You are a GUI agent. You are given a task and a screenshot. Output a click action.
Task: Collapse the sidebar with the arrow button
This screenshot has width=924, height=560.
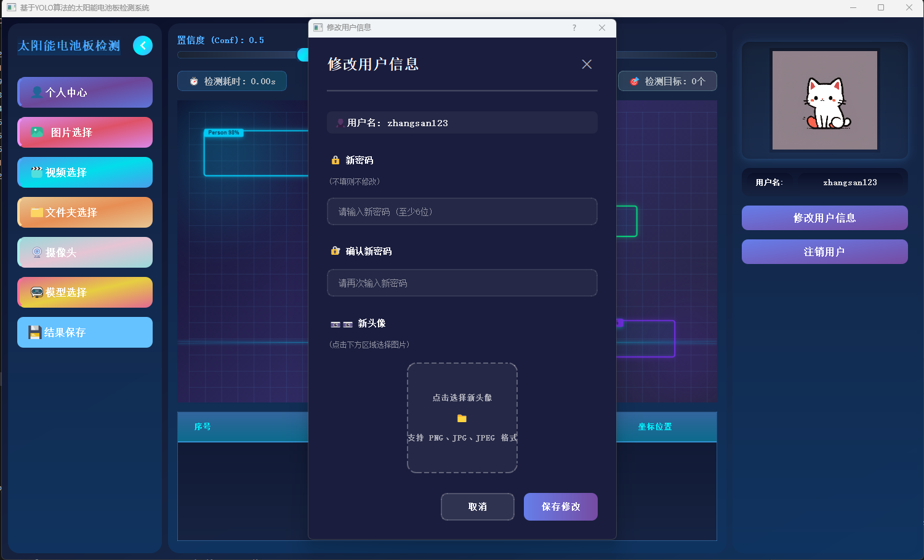point(142,45)
